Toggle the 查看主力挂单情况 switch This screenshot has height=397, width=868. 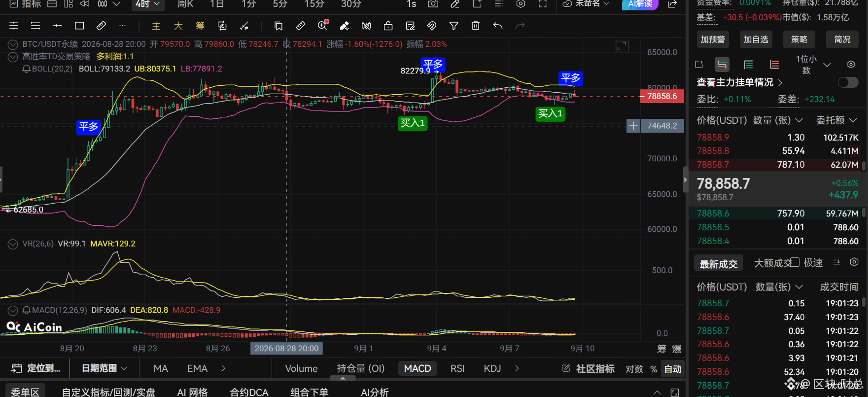coord(848,82)
